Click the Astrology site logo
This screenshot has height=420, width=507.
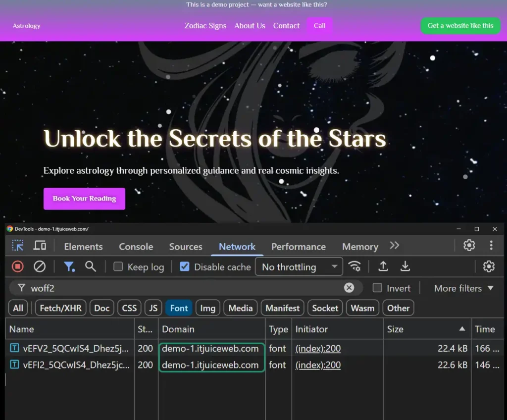(27, 26)
